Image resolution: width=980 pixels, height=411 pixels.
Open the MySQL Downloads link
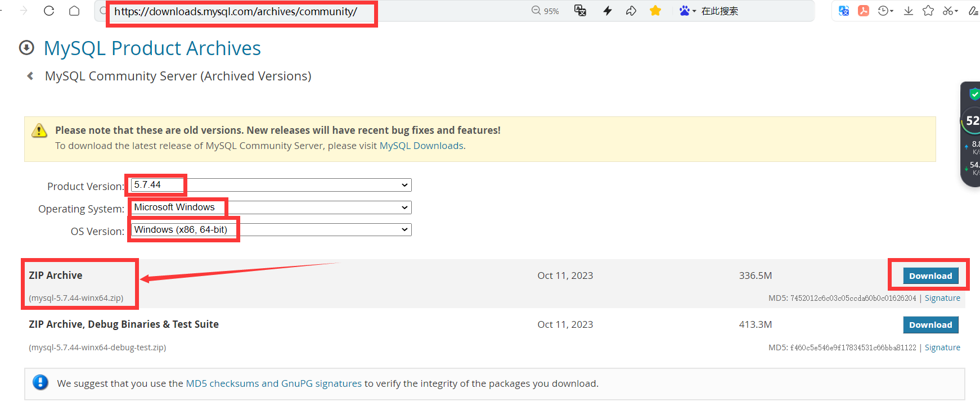point(422,146)
